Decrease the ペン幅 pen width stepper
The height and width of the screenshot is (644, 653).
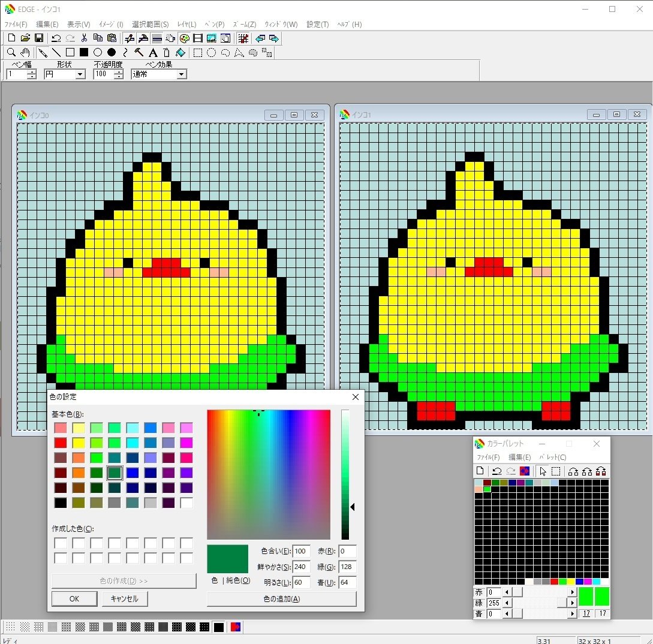click(32, 77)
